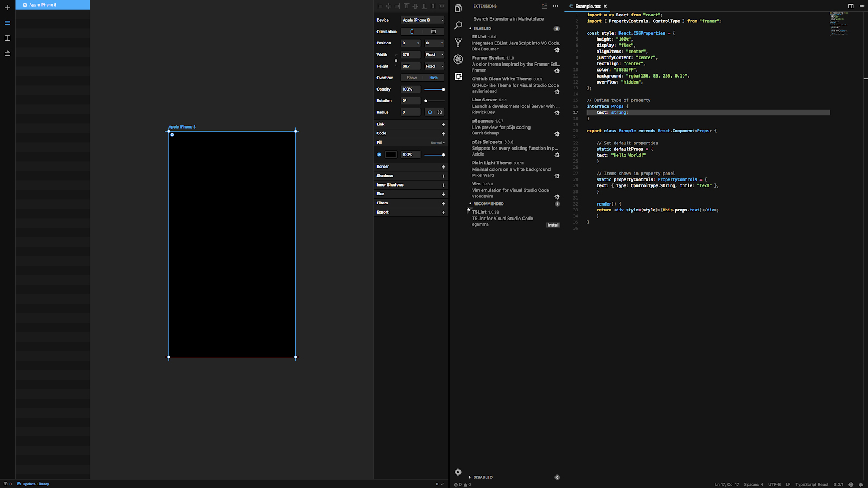The width and height of the screenshot is (868, 488).
Task: Align horizontal centers in Framer toolbar
Action: click(x=388, y=6)
